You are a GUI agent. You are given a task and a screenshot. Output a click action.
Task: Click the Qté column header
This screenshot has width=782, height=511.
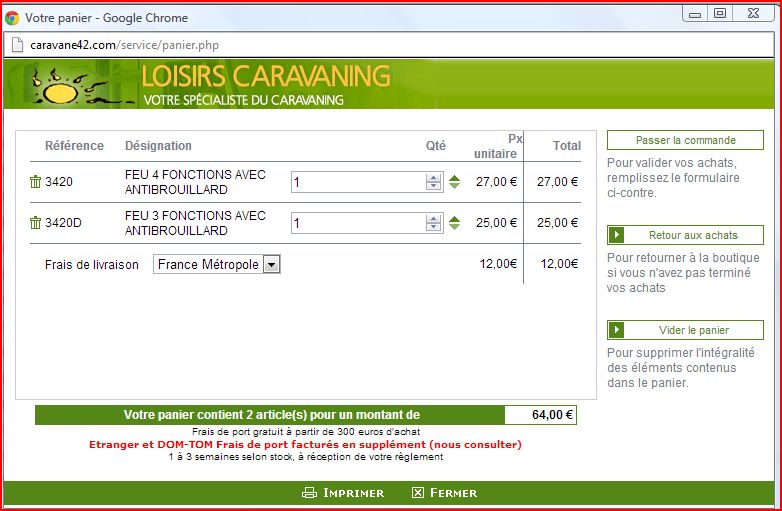point(435,146)
